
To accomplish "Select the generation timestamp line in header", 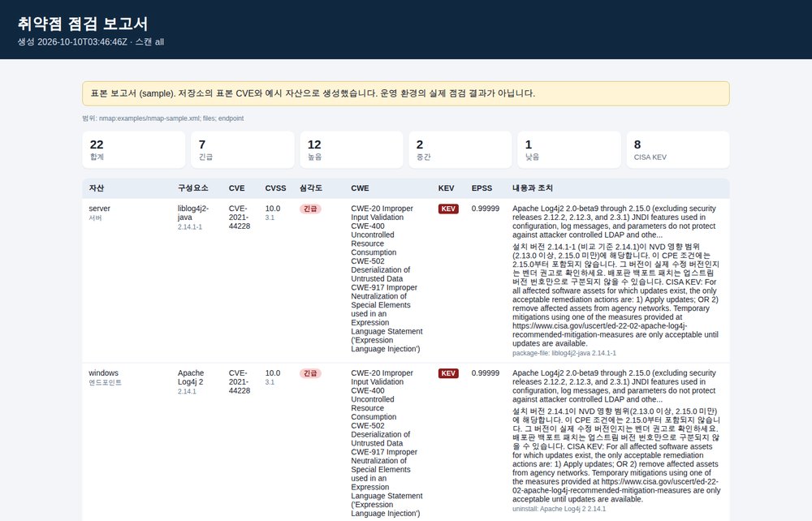I will pyautogui.click(x=91, y=42).
